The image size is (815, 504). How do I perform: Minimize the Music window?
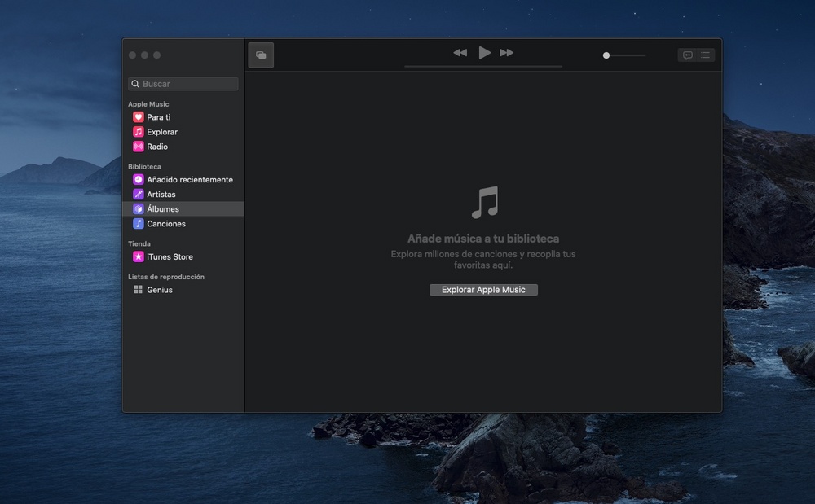(144, 55)
